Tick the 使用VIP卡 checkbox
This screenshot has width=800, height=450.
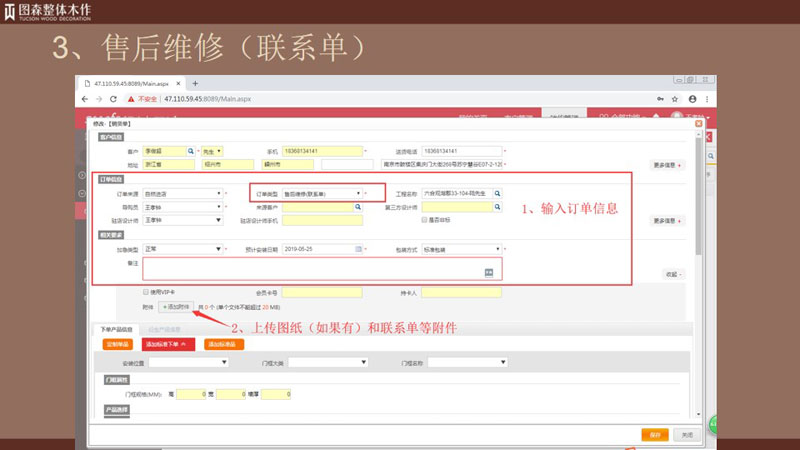pos(146,292)
